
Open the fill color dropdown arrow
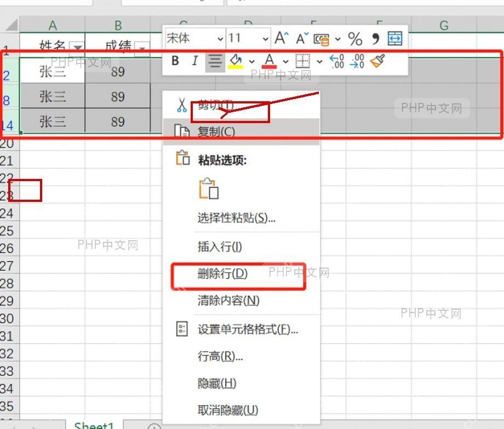(252, 61)
